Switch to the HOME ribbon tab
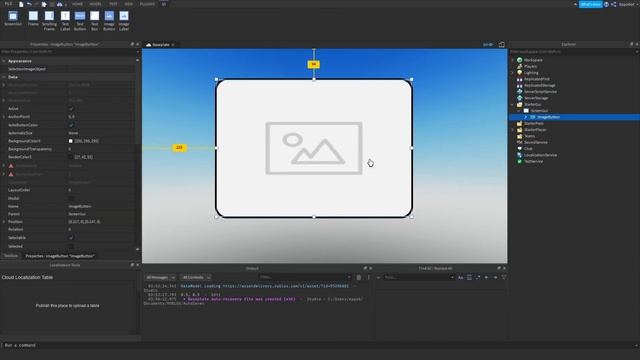Image resolution: width=640 pixels, height=360 pixels. click(77, 4)
